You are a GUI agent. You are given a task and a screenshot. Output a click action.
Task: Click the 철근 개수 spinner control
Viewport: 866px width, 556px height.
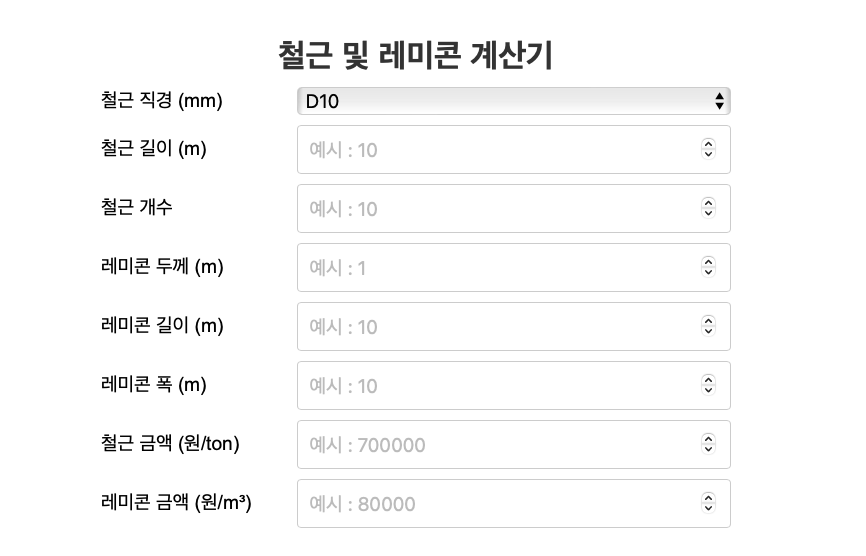[x=708, y=209]
